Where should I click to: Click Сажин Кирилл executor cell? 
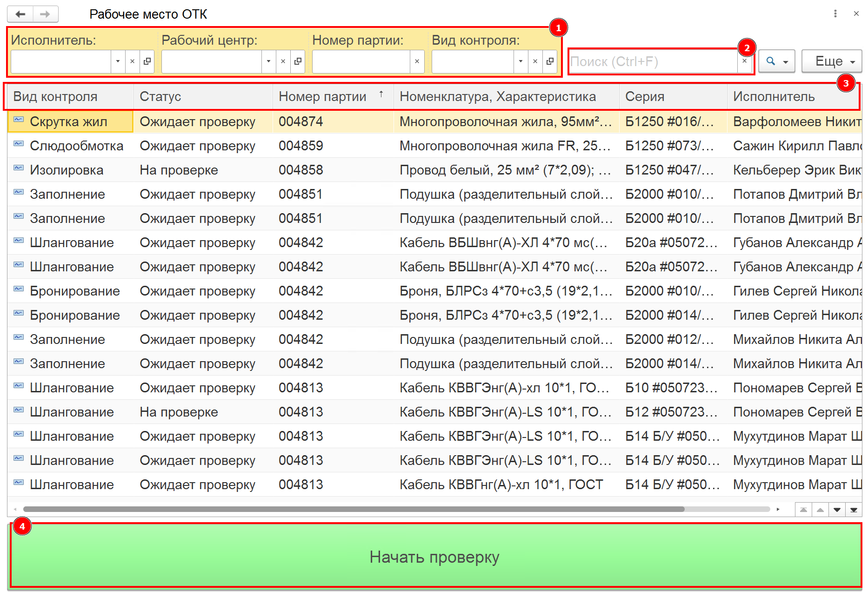pos(795,146)
